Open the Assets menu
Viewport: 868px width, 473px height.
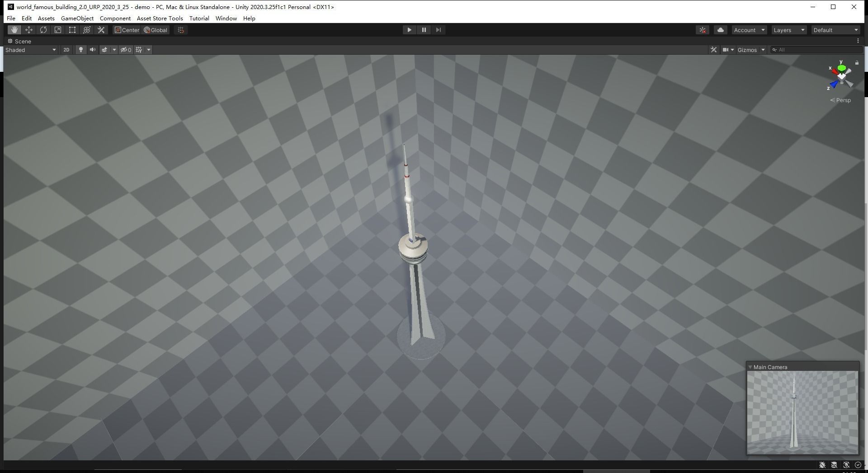coord(46,18)
